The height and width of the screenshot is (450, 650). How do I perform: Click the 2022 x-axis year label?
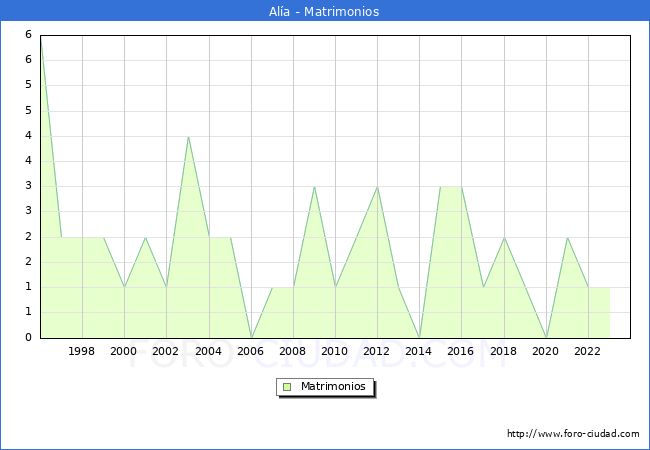coord(588,351)
